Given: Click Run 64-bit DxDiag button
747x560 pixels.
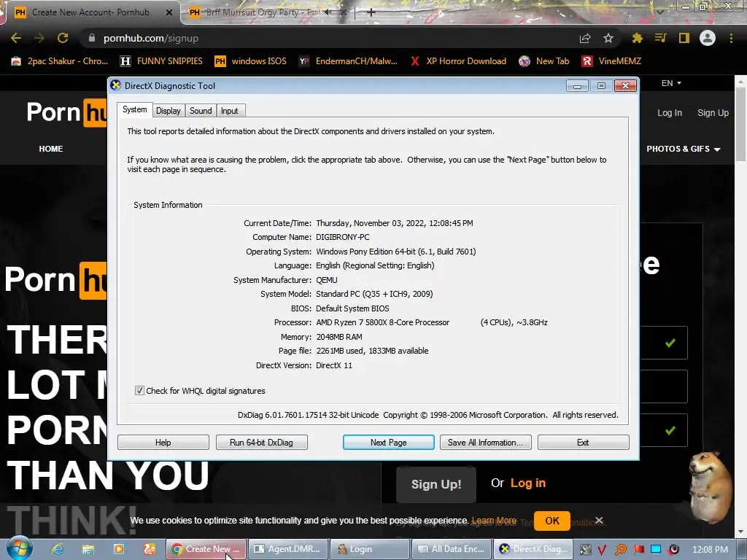Looking at the screenshot, I should pyautogui.click(x=262, y=443).
